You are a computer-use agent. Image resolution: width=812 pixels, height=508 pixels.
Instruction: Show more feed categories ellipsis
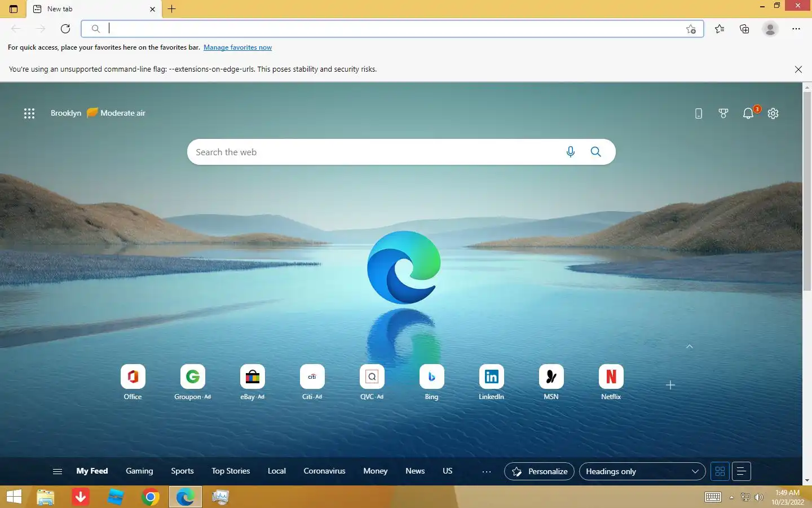click(x=487, y=471)
